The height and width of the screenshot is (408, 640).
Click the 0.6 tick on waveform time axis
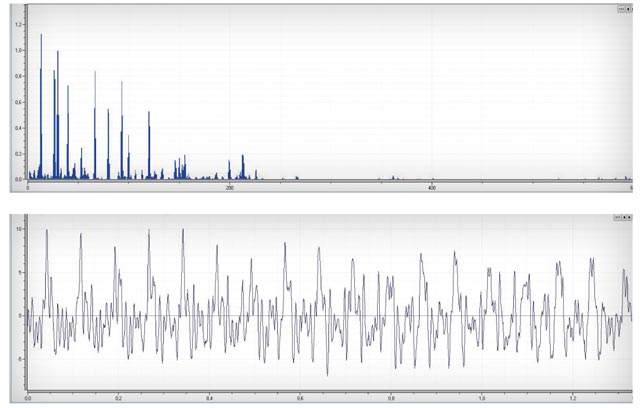click(x=300, y=397)
